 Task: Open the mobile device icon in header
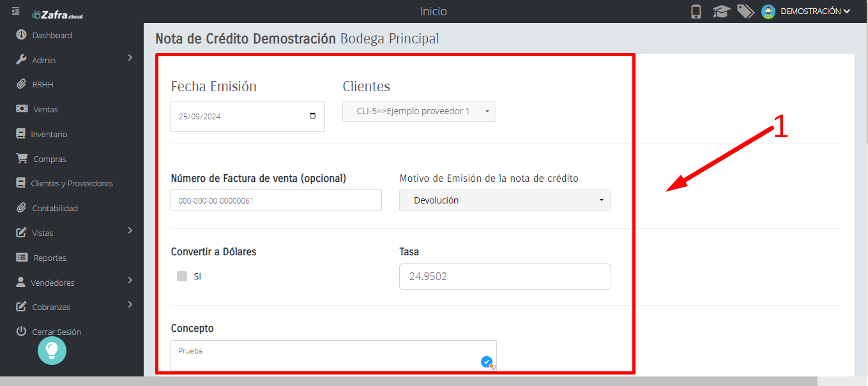click(x=696, y=11)
